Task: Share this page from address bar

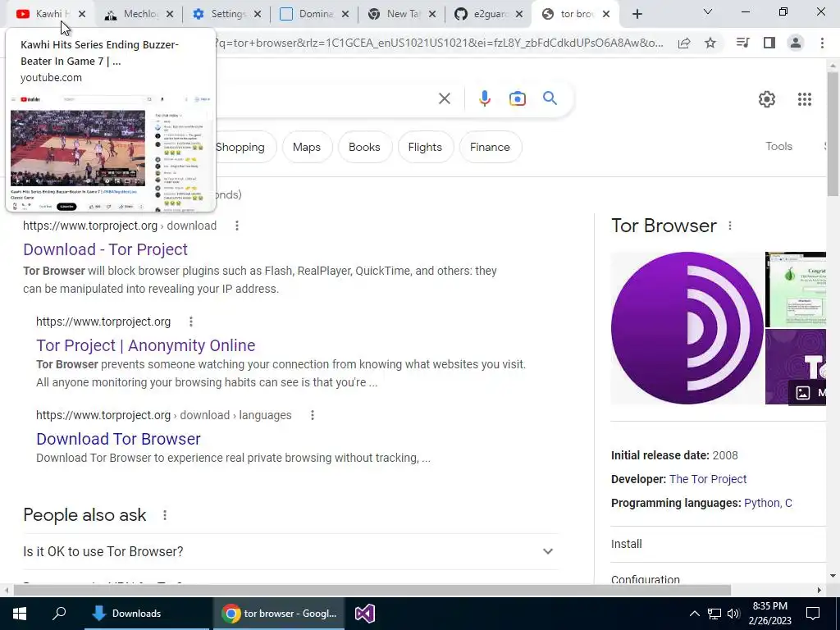Action: pyautogui.click(x=683, y=43)
